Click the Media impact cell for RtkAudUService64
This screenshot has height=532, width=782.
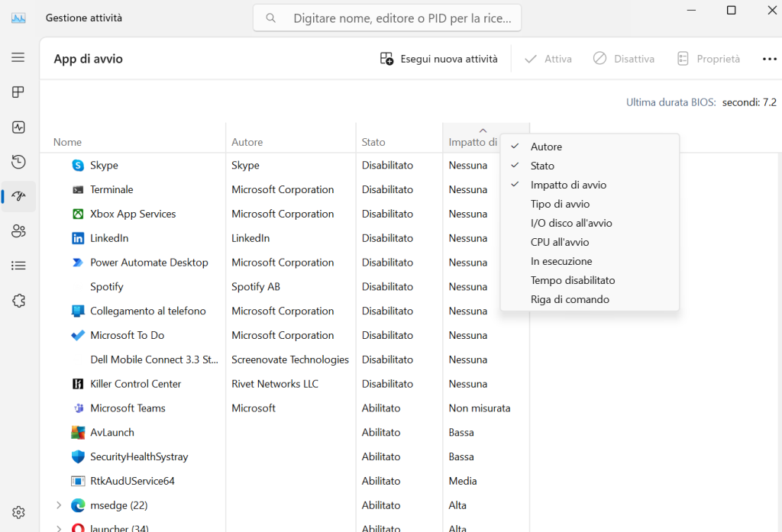(463, 481)
